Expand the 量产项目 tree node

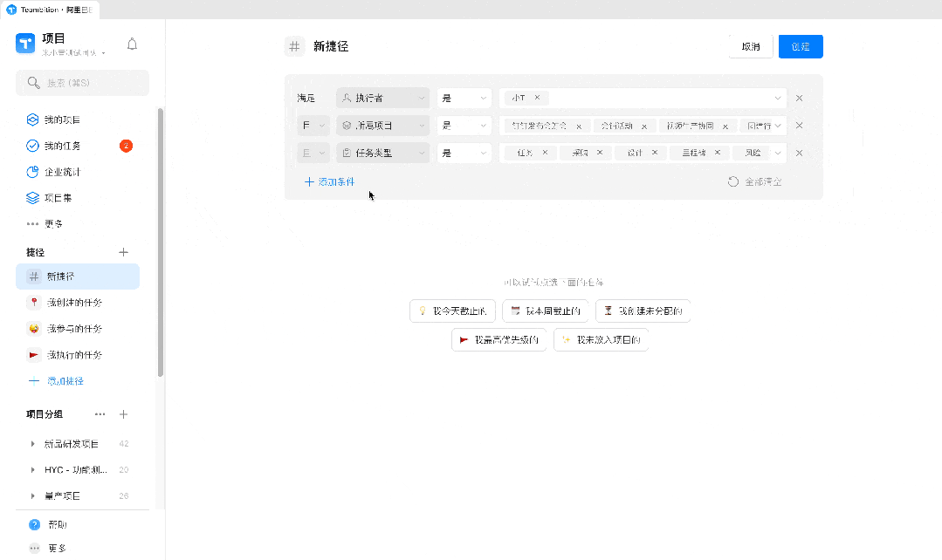click(32, 496)
